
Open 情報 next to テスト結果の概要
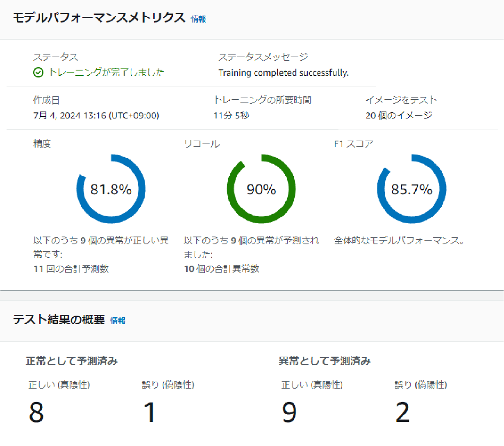[118, 321]
